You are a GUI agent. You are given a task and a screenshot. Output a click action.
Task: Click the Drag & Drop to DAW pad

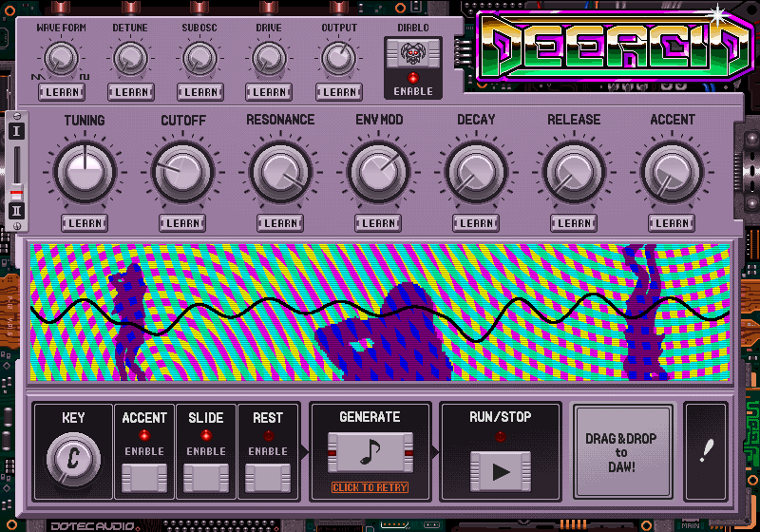click(x=621, y=452)
